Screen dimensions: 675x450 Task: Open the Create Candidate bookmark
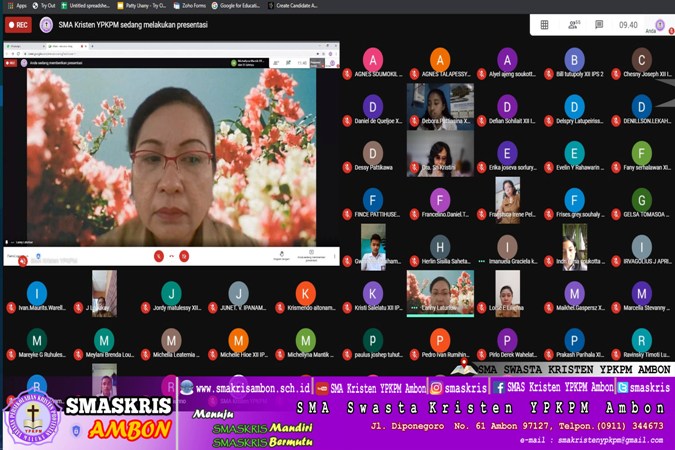point(293,6)
